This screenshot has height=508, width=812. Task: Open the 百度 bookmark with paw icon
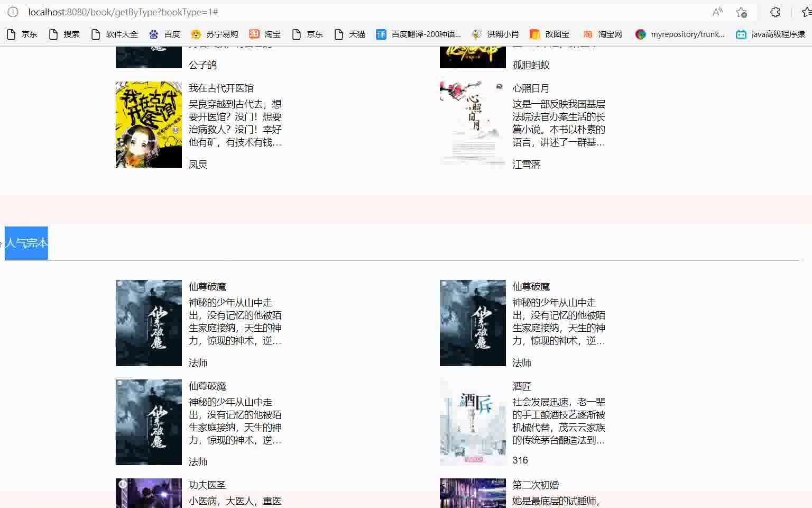pos(165,34)
